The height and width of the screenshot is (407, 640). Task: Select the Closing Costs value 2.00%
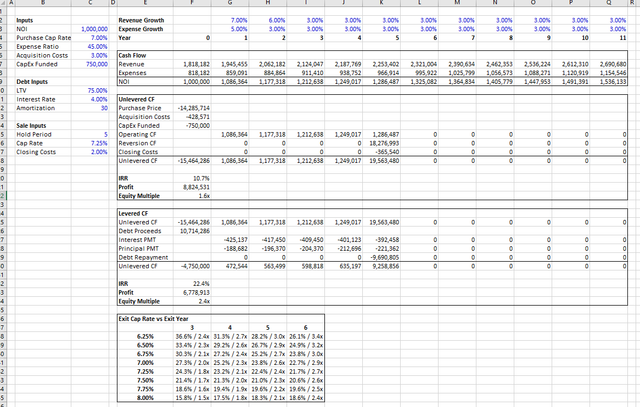[x=99, y=152]
